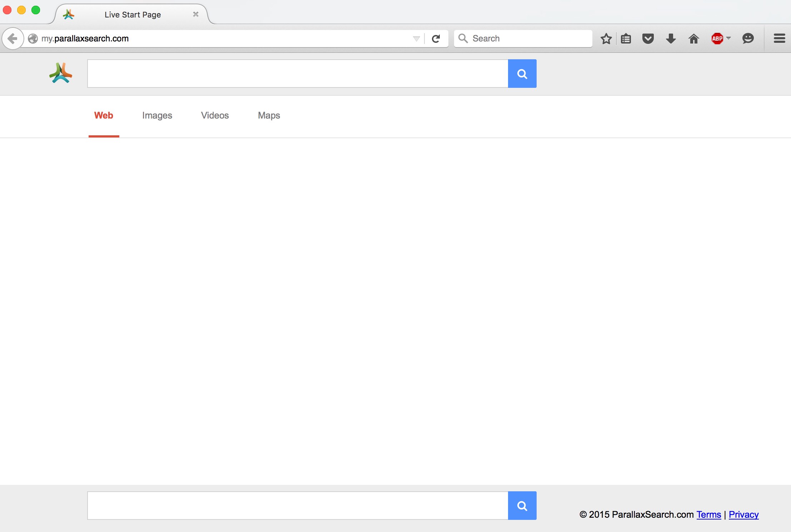Screen dimensions: 791x532
Task: Click the browser back arrow button
Action: (13, 39)
